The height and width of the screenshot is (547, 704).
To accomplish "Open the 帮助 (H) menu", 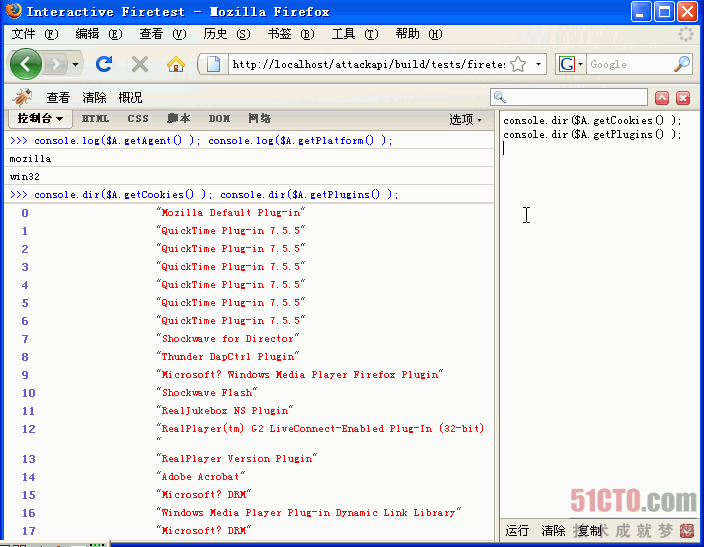I will click(x=419, y=34).
